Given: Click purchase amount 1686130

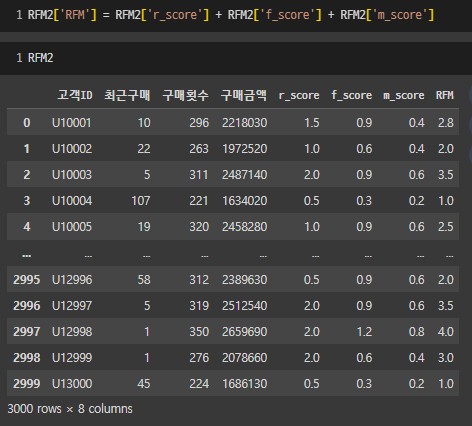Looking at the screenshot, I should coord(245,384).
